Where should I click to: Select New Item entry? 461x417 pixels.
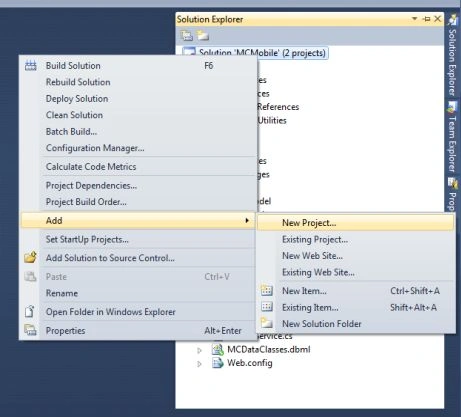pyautogui.click(x=355, y=291)
